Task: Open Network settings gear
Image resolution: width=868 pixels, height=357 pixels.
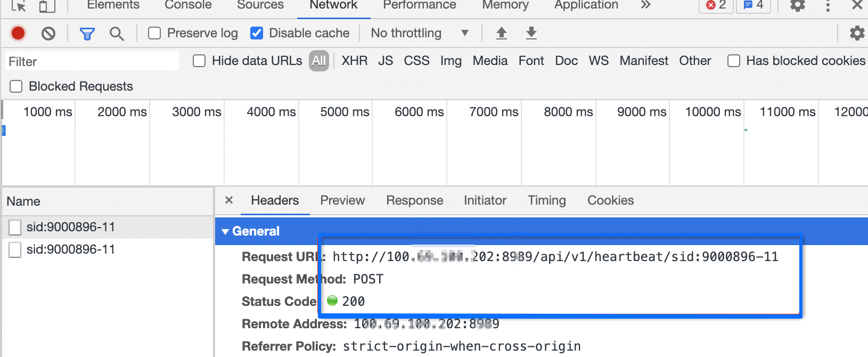Action: tap(857, 33)
